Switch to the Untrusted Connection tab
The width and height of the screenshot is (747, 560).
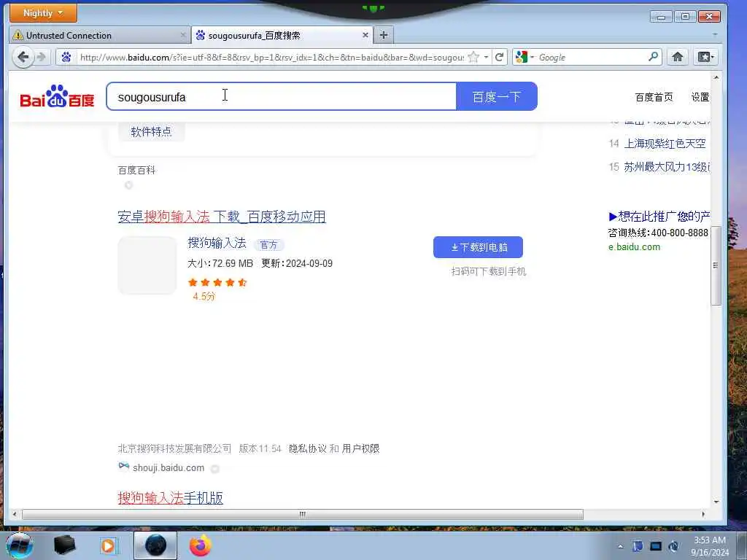click(x=99, y=35)
